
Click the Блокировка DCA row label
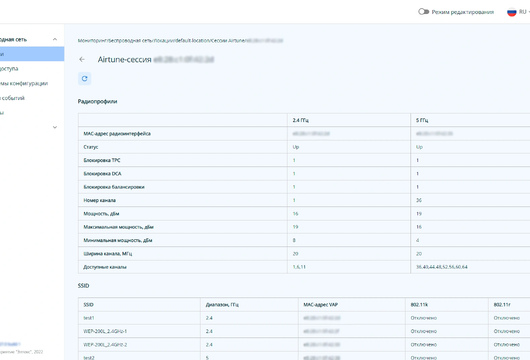pyautogui.click(x=102, y=174)
